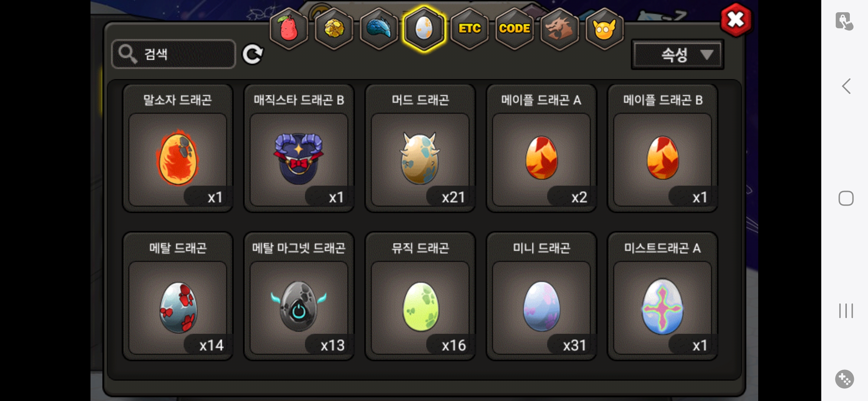This screenshot has height=401, width=868.
Task: Refresh the inventory list
Action: point(253,55)
